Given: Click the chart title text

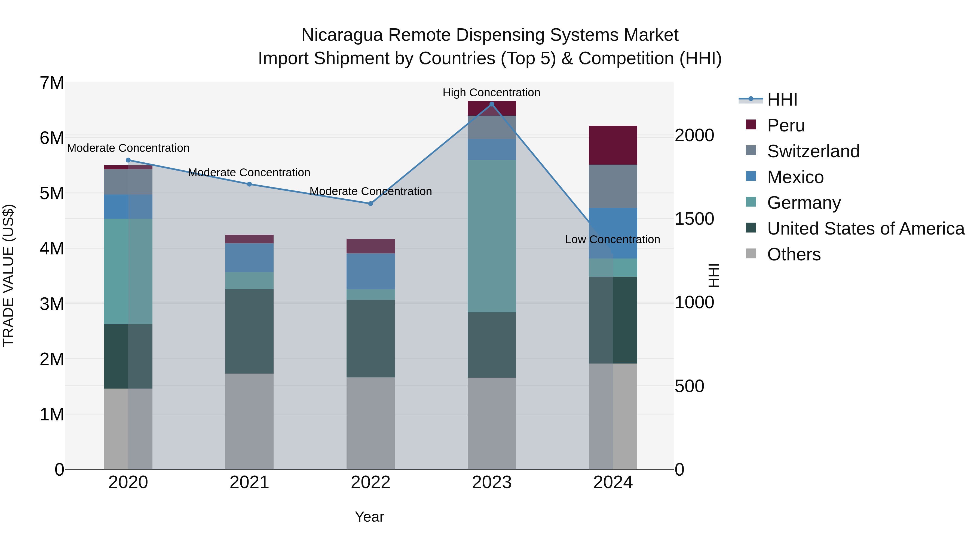Looking at the screenshot, I should (x=490, y=47).
